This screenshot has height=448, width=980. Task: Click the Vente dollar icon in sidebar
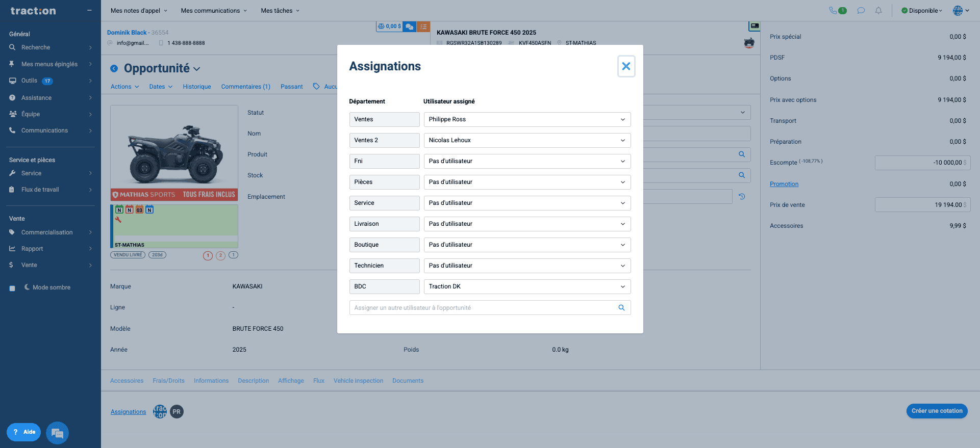point(11,265)
